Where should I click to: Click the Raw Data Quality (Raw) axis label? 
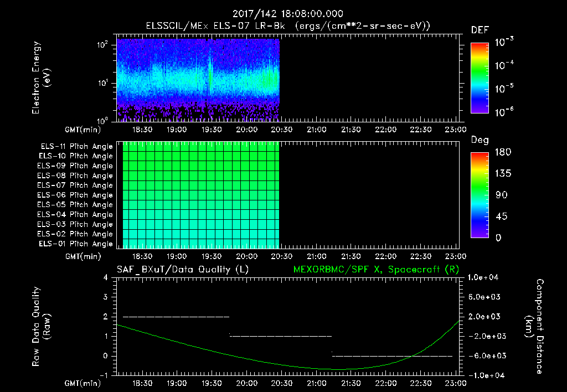(x=41, y=327)
